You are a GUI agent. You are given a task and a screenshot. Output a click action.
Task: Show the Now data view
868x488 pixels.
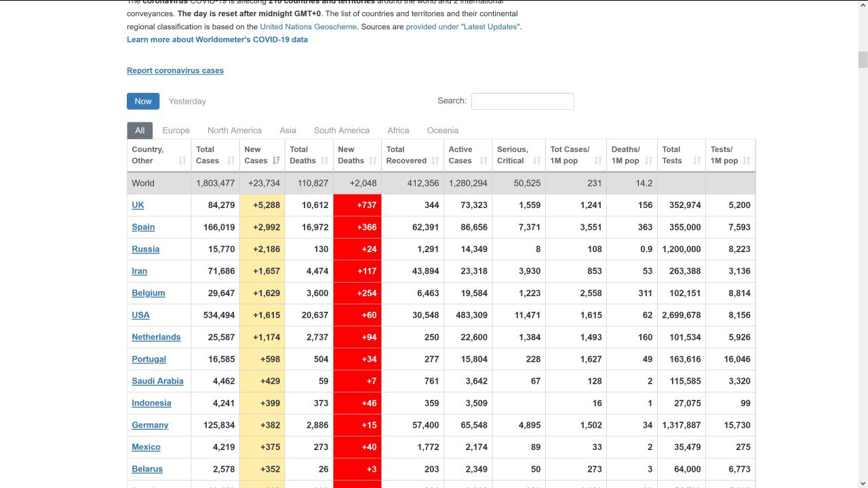pyautogui.click(x=143, y=101)
